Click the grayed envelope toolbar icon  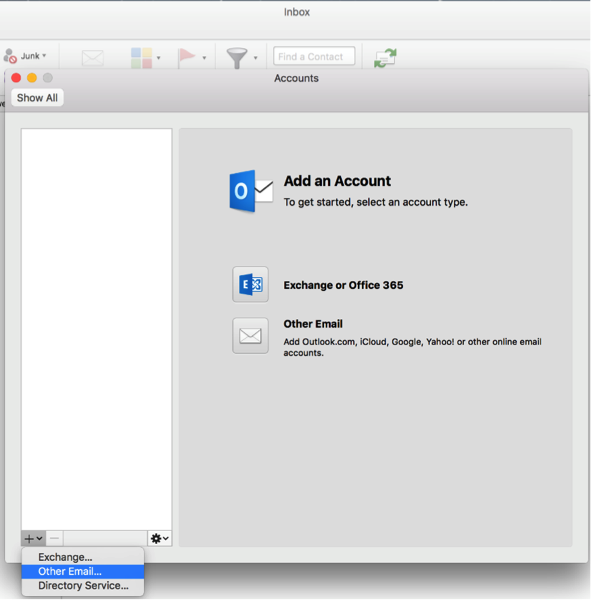[x=93, y=58]
